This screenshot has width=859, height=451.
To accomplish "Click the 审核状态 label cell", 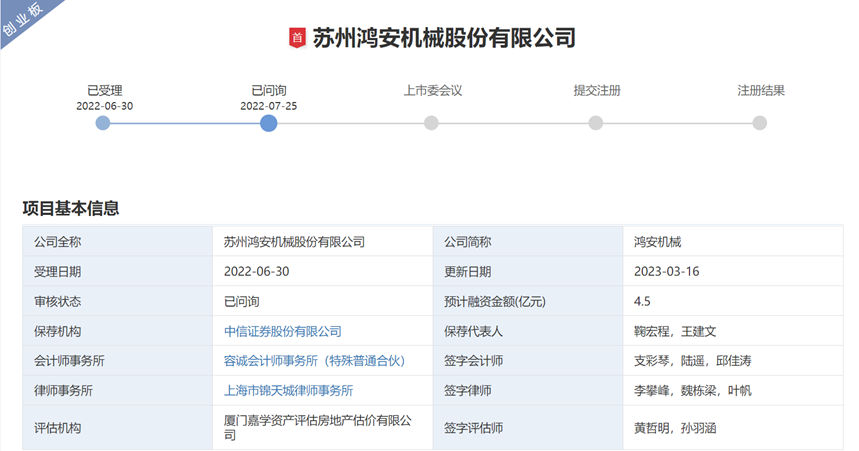I will coord(117,301).
